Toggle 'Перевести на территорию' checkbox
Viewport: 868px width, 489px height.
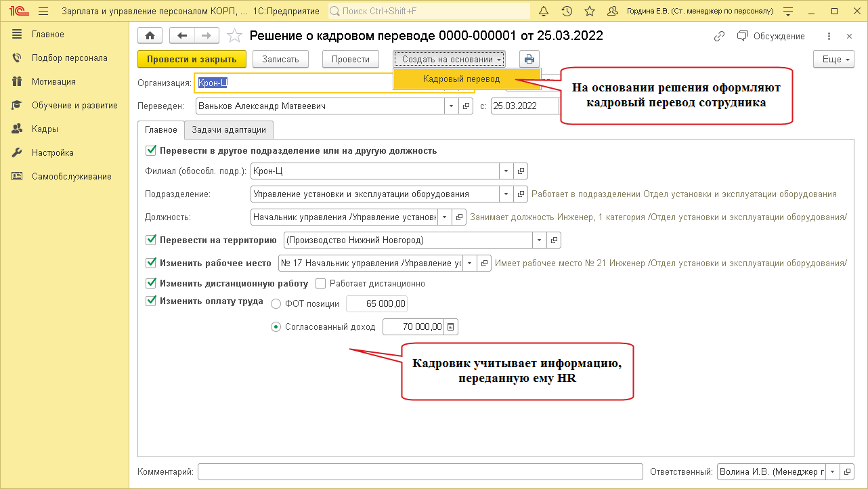coord(151,240)
